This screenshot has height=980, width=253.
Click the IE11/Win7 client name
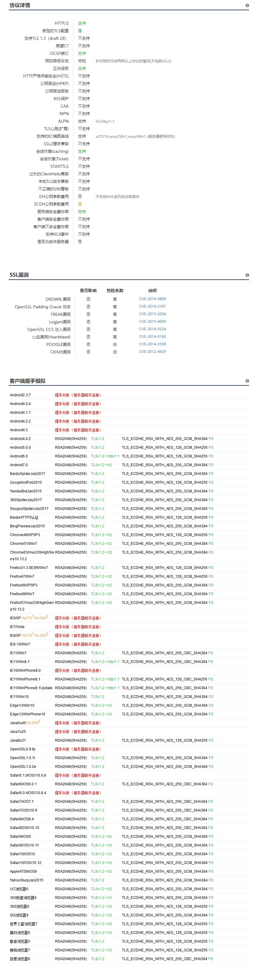[x=18, y=653]
